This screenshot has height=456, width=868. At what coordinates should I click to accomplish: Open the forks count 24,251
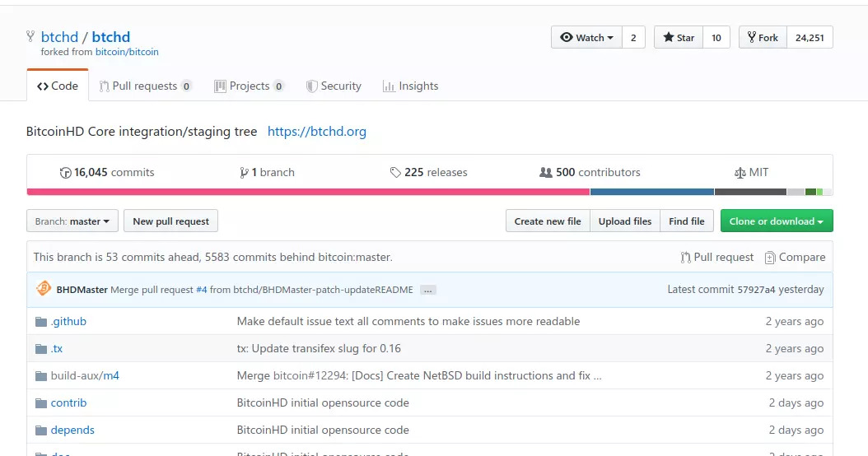point(810,38)
